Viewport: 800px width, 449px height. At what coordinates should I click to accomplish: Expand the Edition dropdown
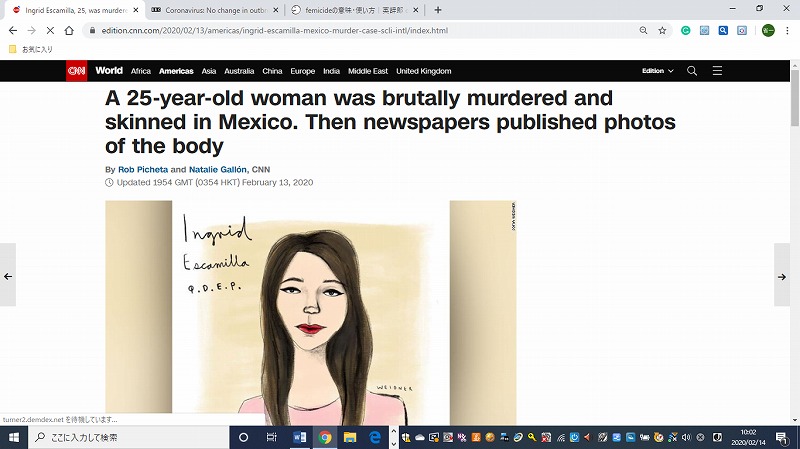point(658,71)
